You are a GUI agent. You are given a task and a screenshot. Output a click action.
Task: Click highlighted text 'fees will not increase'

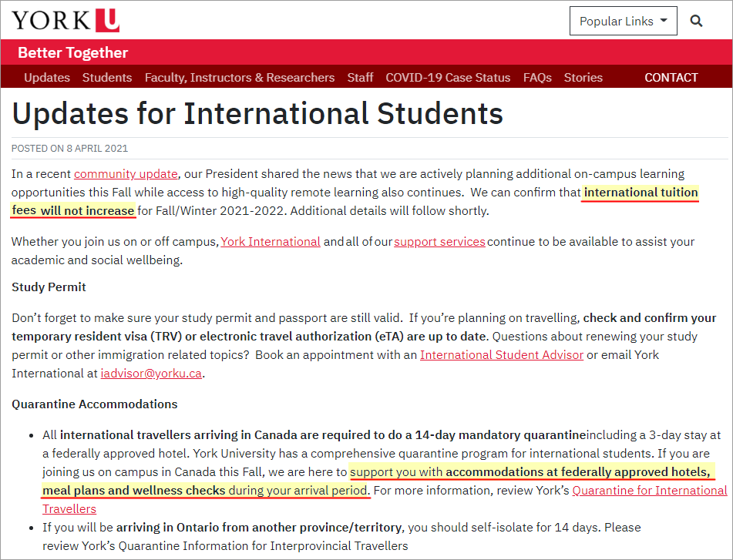coord(73,210)
